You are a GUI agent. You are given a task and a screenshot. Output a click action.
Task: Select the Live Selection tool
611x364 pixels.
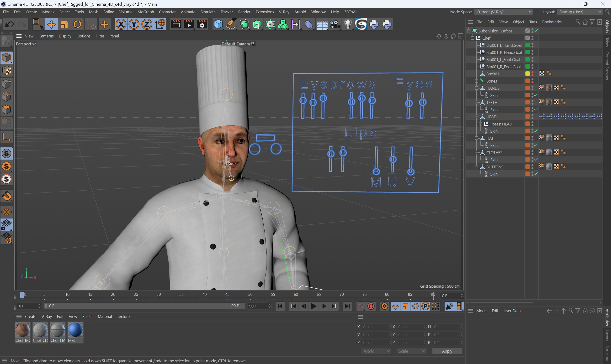coord(39,25)
